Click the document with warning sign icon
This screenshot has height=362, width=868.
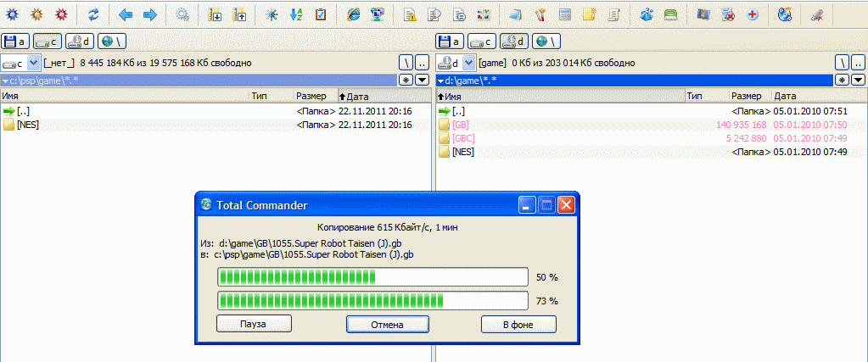coord(410,14)
